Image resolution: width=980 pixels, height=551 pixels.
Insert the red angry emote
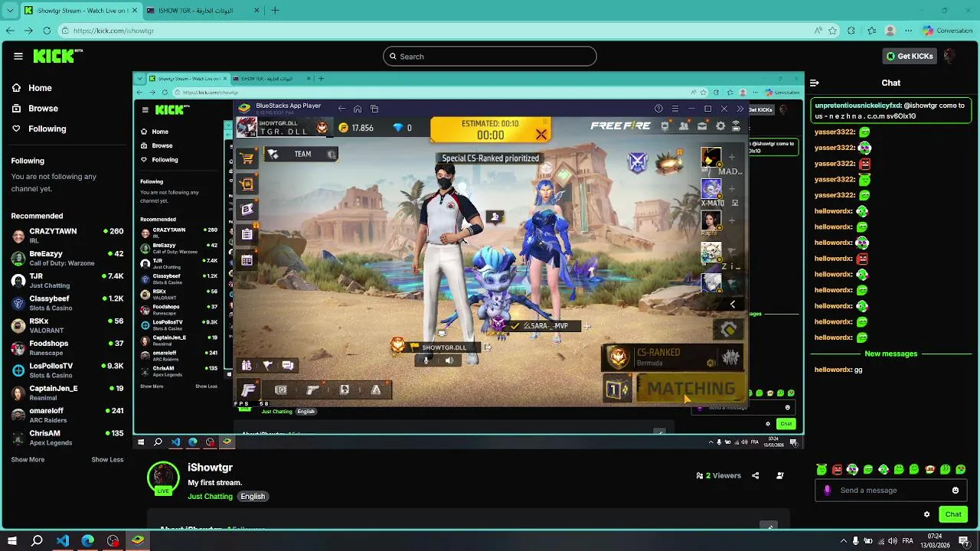[x=837, y=469]
